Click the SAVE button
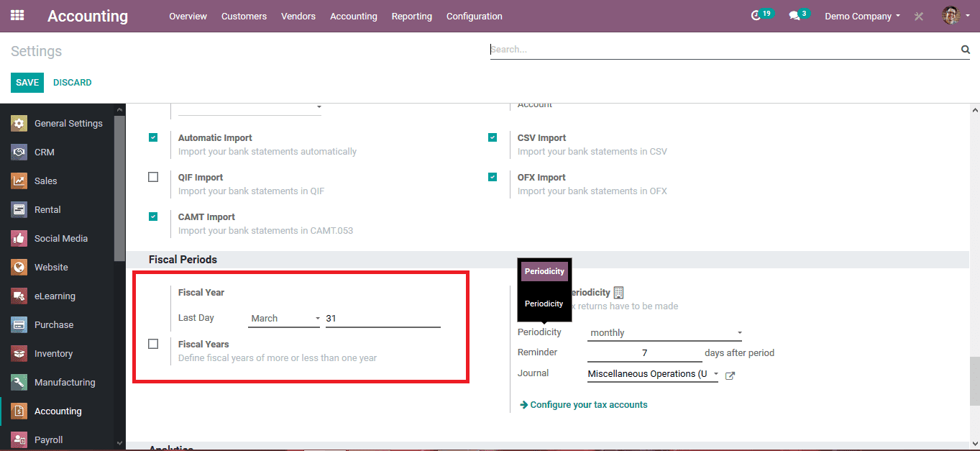Image resolution: width=980 pixels, height=451 pixels. tap(27, 83)
